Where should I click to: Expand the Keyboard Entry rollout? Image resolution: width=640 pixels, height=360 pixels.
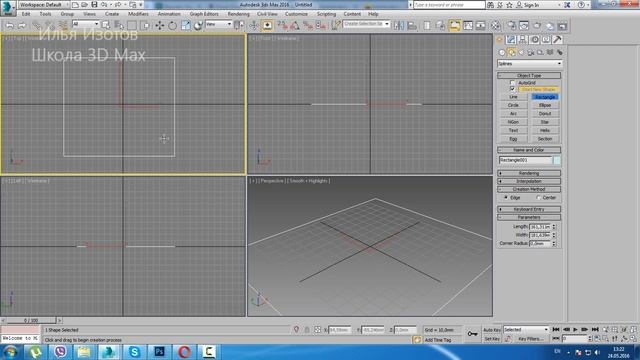tap(529, 209)
